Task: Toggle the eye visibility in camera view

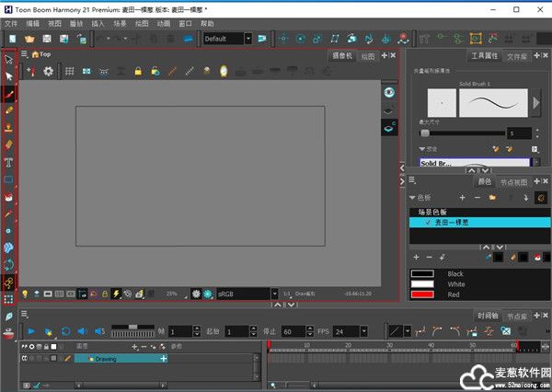Action: coord(389,92)
